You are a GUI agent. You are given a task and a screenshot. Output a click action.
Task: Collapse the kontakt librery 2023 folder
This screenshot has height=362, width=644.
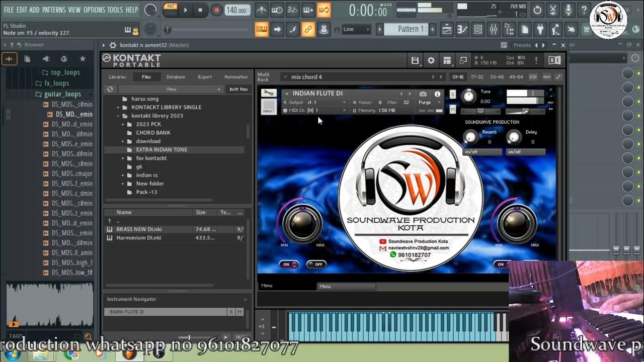[118, 116]
